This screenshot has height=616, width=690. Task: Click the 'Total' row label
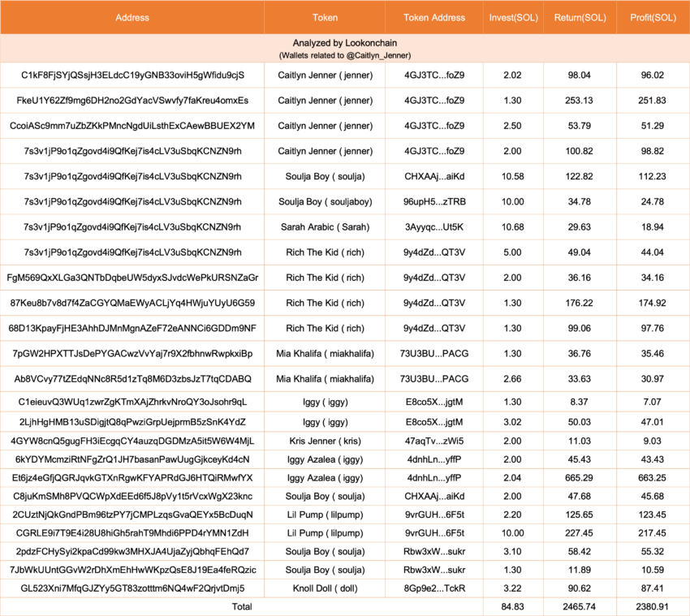point(242,607)
